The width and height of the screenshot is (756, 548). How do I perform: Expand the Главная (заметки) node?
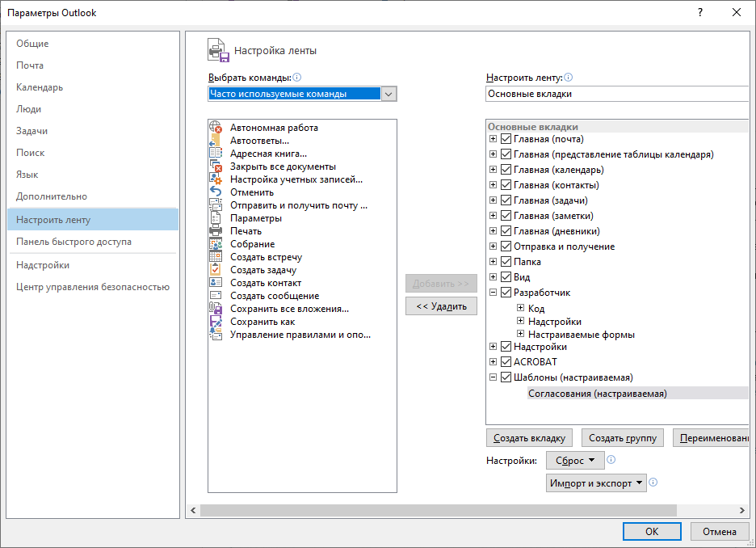point(493,215)
